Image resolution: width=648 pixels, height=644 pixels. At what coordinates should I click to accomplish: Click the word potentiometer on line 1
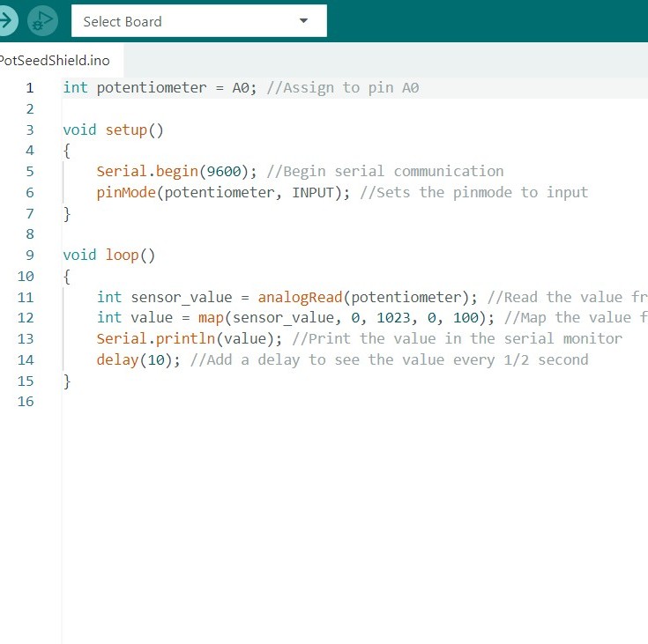152,88
